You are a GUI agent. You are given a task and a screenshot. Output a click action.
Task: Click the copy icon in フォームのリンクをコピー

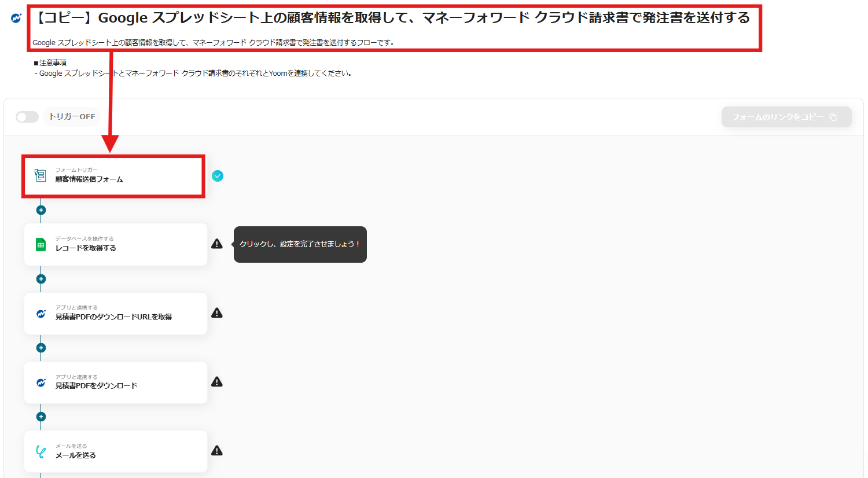pyautogui.click(x=833, y=117)
